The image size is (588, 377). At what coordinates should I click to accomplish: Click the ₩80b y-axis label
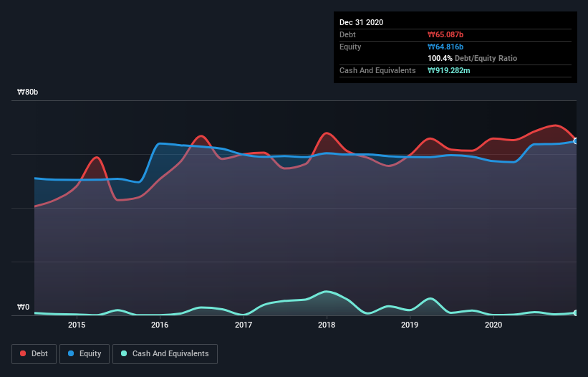point(28,92)
